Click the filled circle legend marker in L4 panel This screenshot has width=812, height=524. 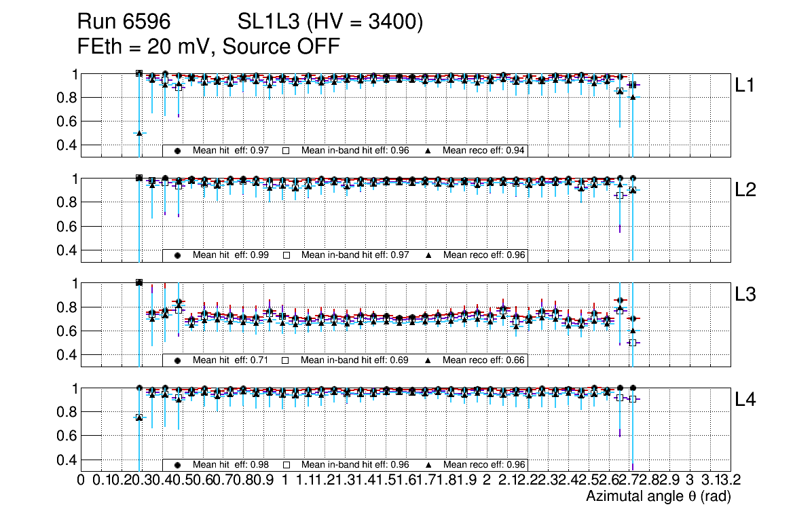tap(178, 465)
